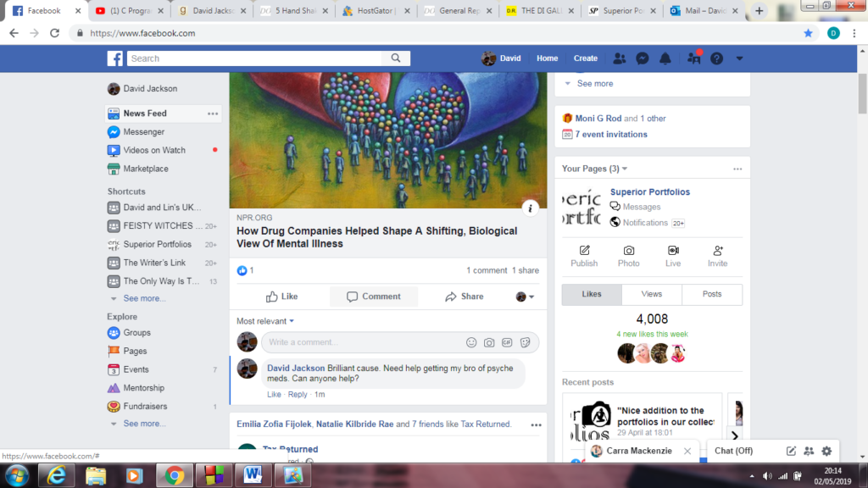
Task: Open Messenger icon in top blue bar
Action: [x=643, y=58]
